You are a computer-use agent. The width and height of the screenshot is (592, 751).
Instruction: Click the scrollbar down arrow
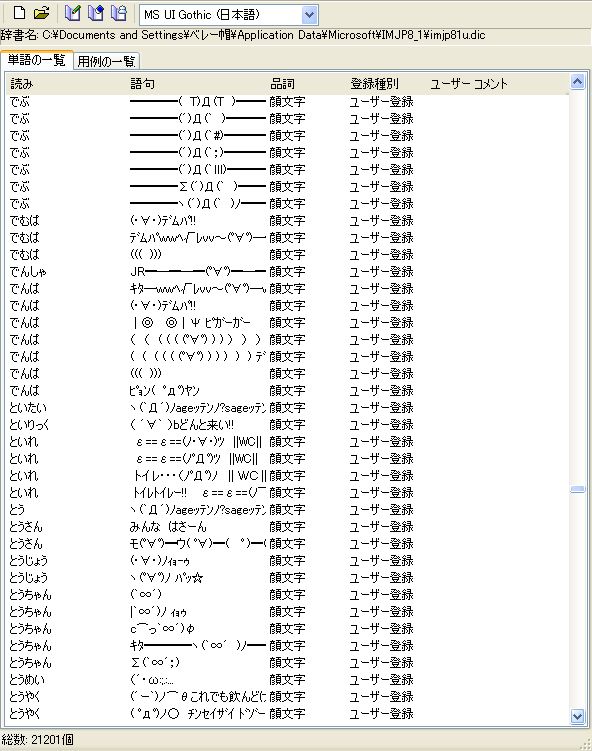578,717
